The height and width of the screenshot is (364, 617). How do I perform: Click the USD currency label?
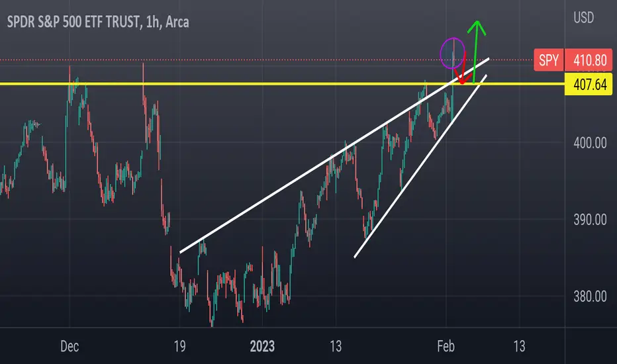coord(583,18)
